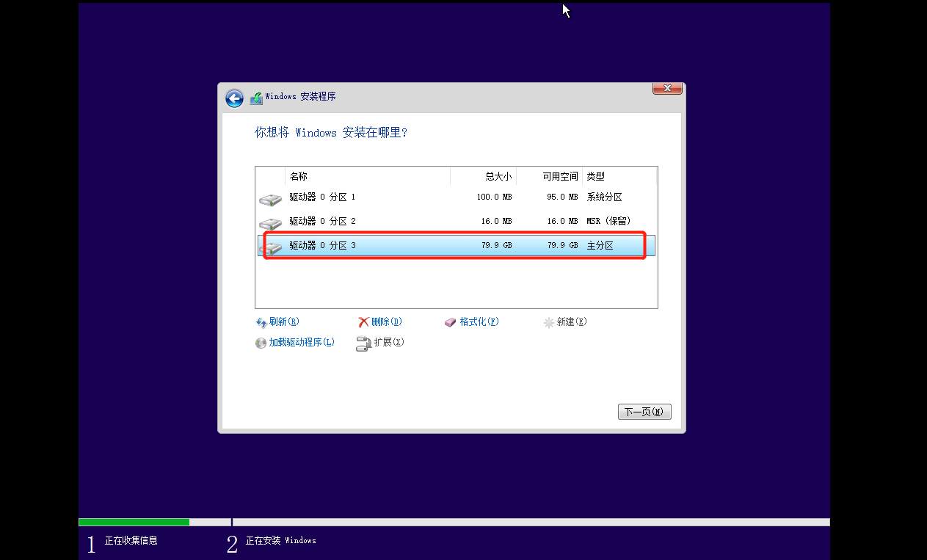
Task: Click the red X delete icon
Action: tap(363, 322)
